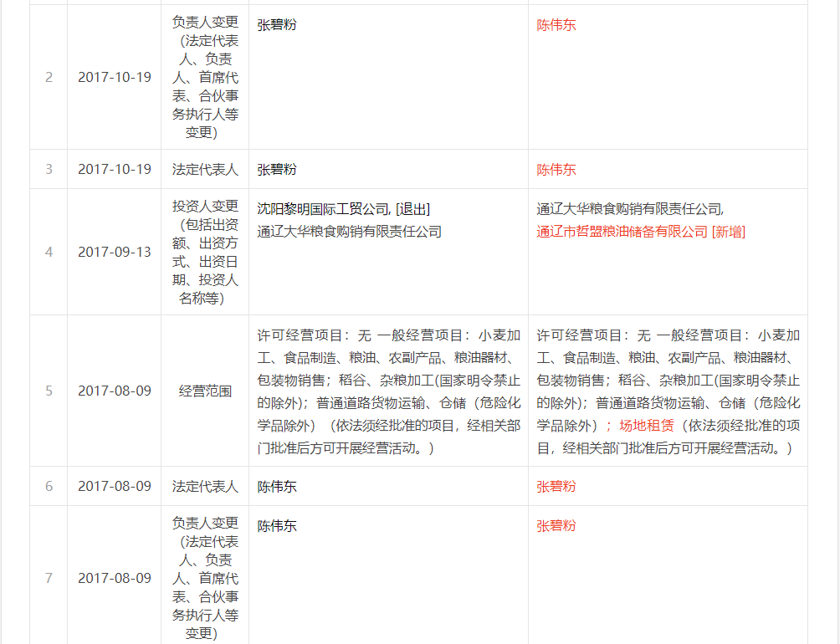Open 通辽大华粮食购销有限责任公司 in after-change column
840x644 pixels.
point(629,209)
